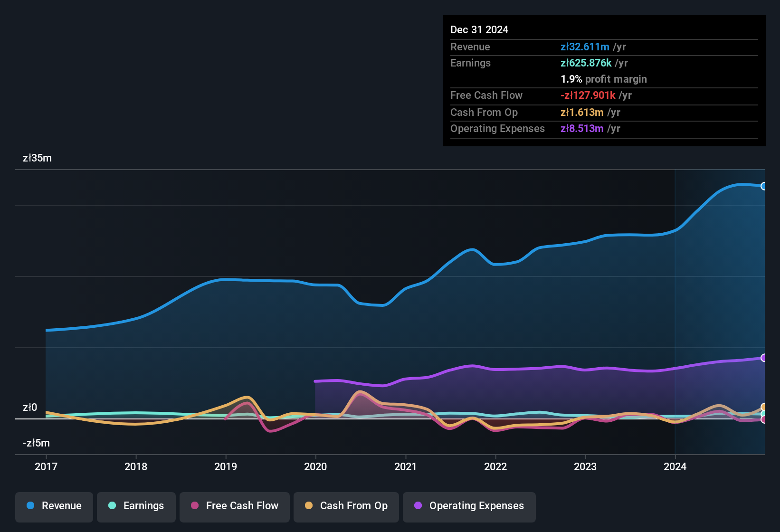Select the Cash From Op legend dot icon

(x=309, y=506)
